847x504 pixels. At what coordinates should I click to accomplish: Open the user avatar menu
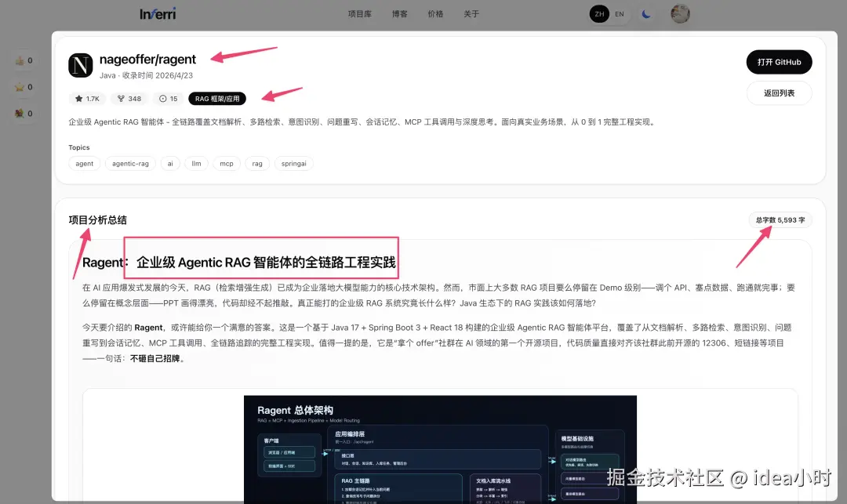[680, 14]
